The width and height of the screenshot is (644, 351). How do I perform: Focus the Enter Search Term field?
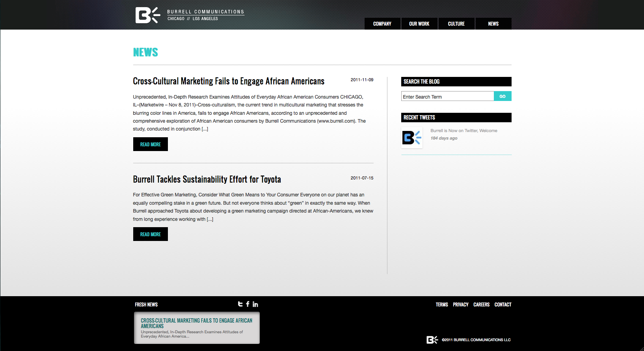point(447,96)
